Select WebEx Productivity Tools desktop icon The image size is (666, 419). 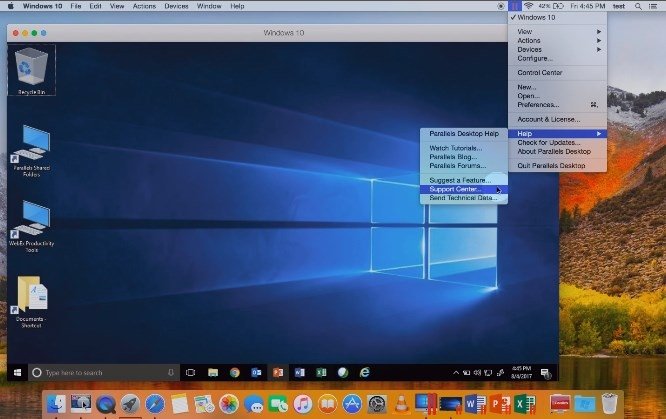31,226
